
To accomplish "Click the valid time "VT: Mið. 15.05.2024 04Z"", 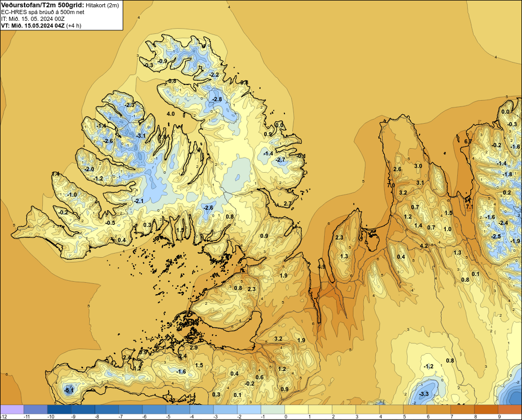I will coord(32,26).
